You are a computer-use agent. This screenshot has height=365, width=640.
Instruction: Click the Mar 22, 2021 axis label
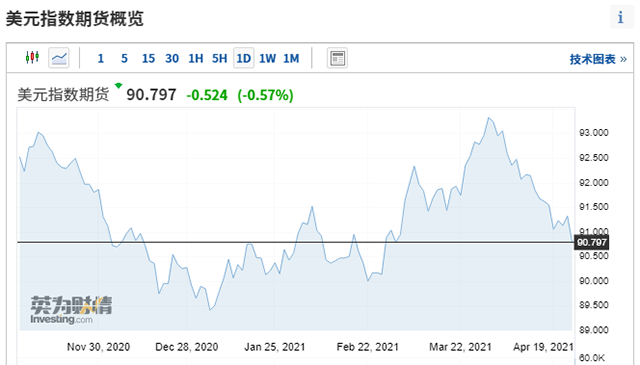pyautogui.click(x=460, y=347)
